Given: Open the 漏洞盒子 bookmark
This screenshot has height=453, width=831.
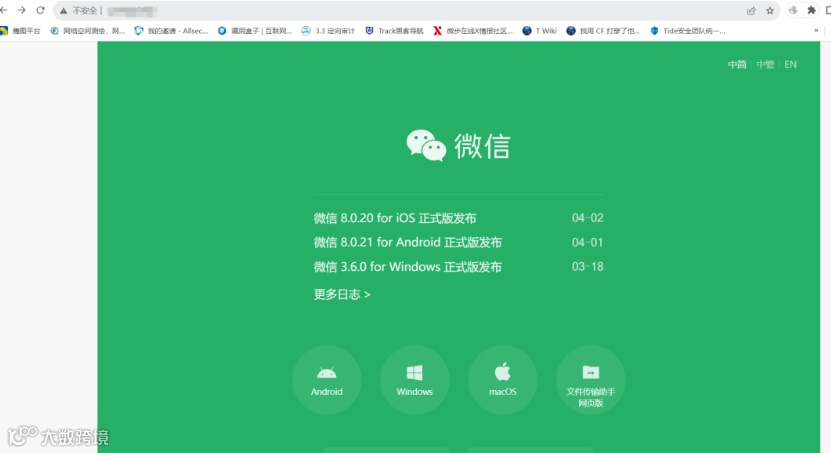Looking at the screenshot, I should (254, 31).
